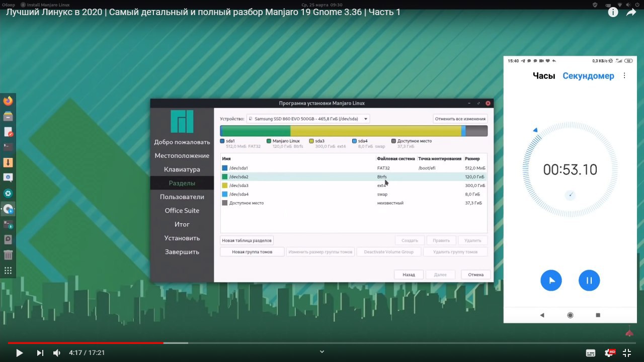The image size is (644, 362).
Task: Click the top bar system tray shield icon
Action: [x=595, y=5]
